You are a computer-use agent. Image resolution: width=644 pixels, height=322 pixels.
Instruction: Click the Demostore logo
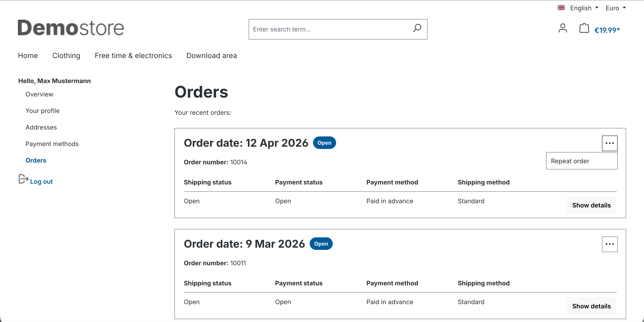tap(71, 28)
